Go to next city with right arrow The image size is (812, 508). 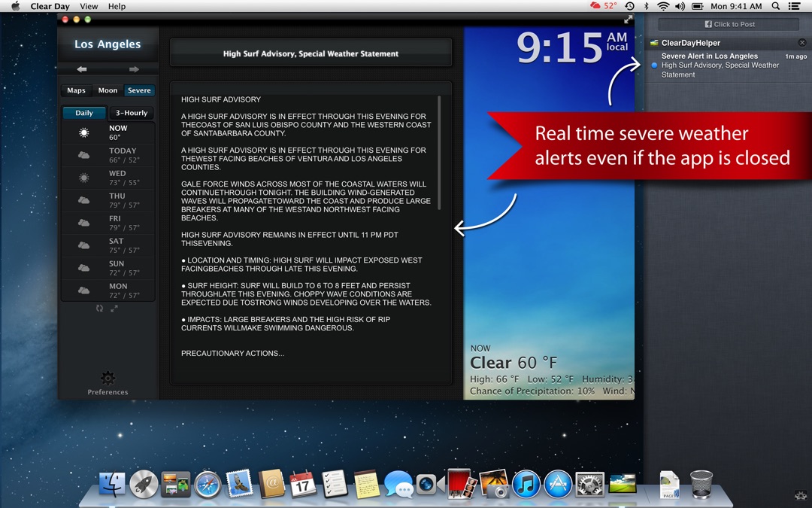point(134,69)
